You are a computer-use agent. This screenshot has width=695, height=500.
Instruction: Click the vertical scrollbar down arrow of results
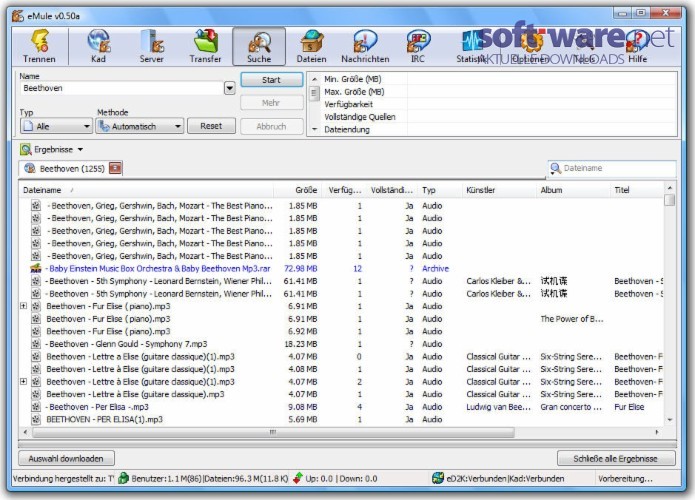coord(670,419)
